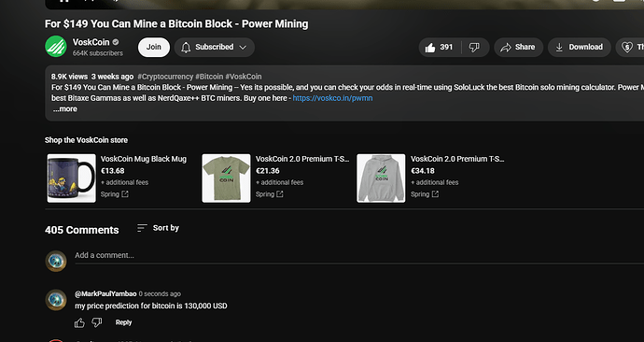Join the VoskCoin channel membership
Image resolution: width=644 pixels, height=342 pixels.
[154, 48]
